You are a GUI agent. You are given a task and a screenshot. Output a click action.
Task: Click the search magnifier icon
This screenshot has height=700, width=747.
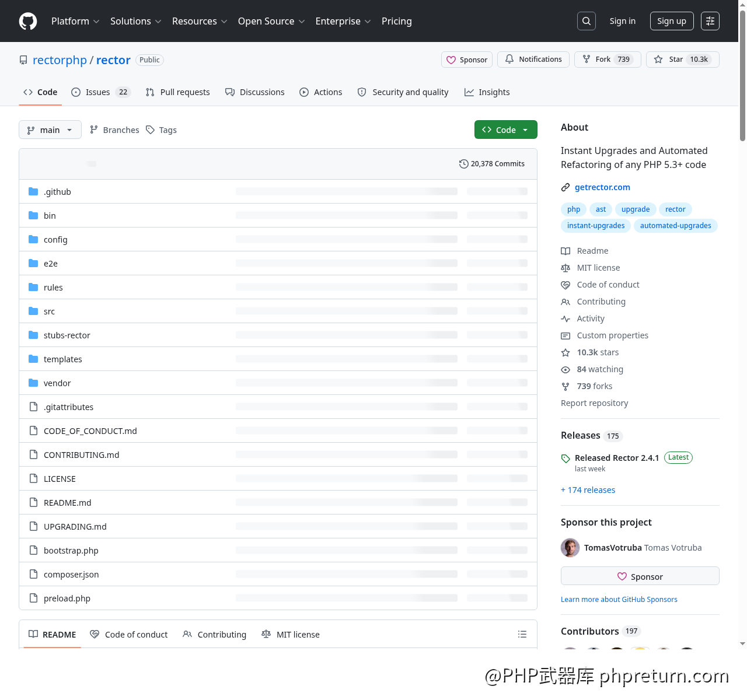587,21
